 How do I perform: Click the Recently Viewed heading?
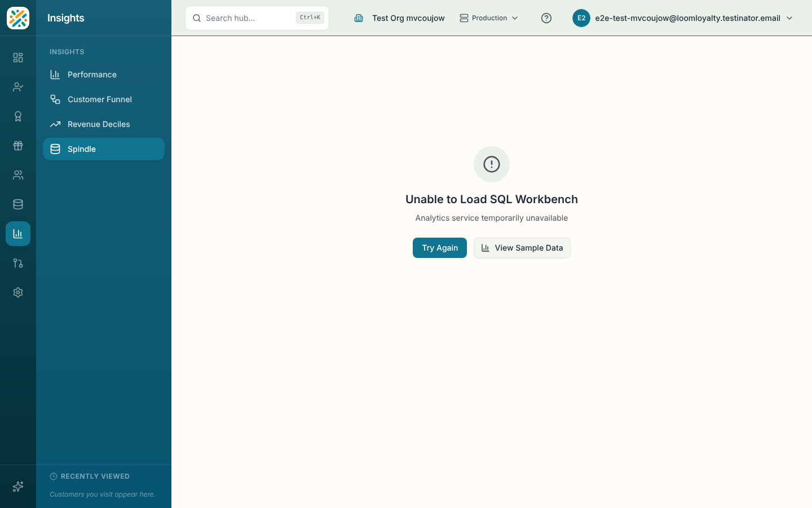(95, 476)
